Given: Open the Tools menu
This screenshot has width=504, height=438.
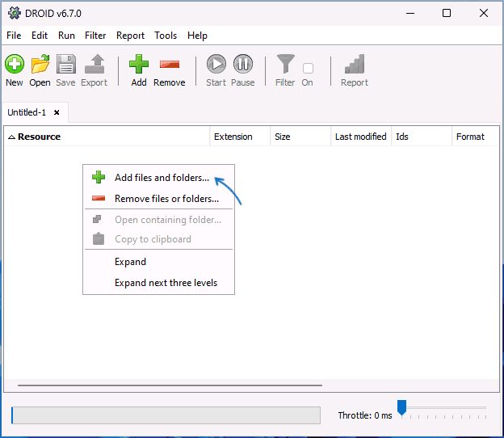Looking at the screenshot, I should click(166, 36).
